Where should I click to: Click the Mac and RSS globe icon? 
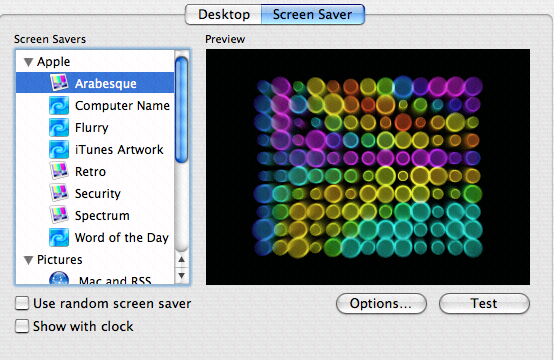coord(59,278)
